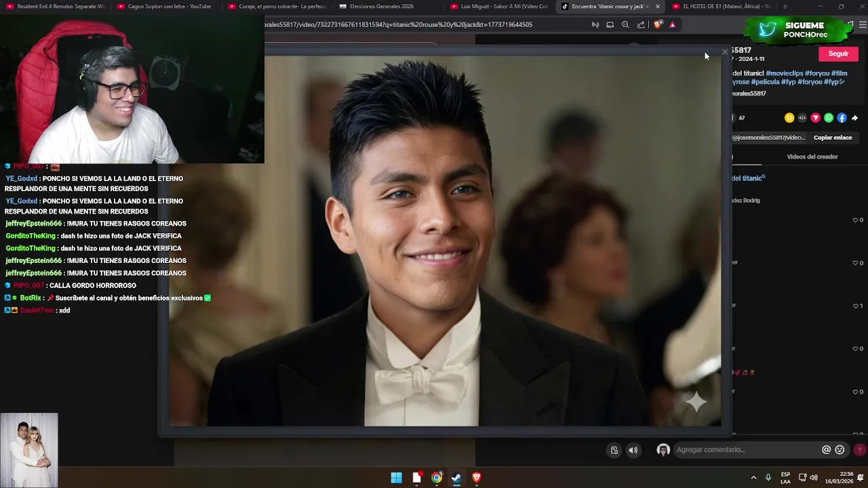The height and width of the screenshot is (488, 868).
Task: Click the embed code share icon
Action: pyautogui.click(x=802, y=118)
